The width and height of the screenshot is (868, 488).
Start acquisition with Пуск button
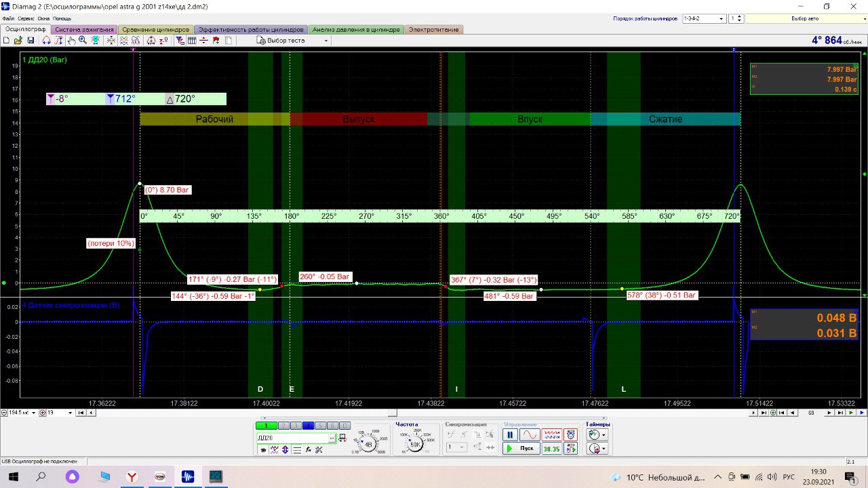(521, 449)
